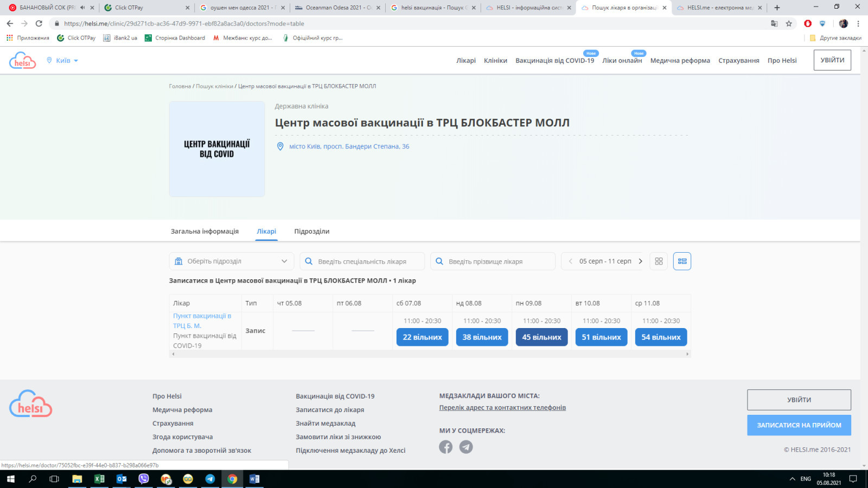Image resolution: width=868 pixels, height=488 pixels.
Task: Select 54 вільних slots on Wednesday 11.08
Action: (x=661, y=337)
